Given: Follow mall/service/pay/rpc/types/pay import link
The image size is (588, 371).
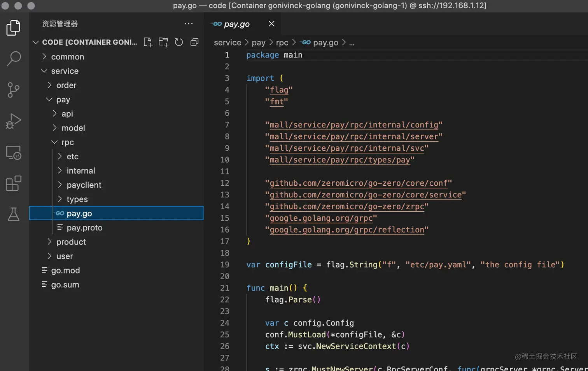Looking at the screenshot, I should point(340,160).
